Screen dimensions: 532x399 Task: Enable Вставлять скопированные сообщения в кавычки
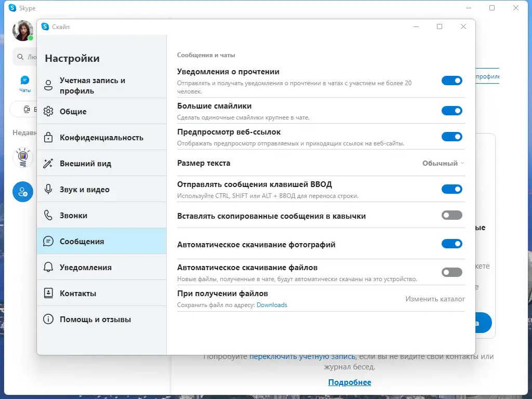452,215
